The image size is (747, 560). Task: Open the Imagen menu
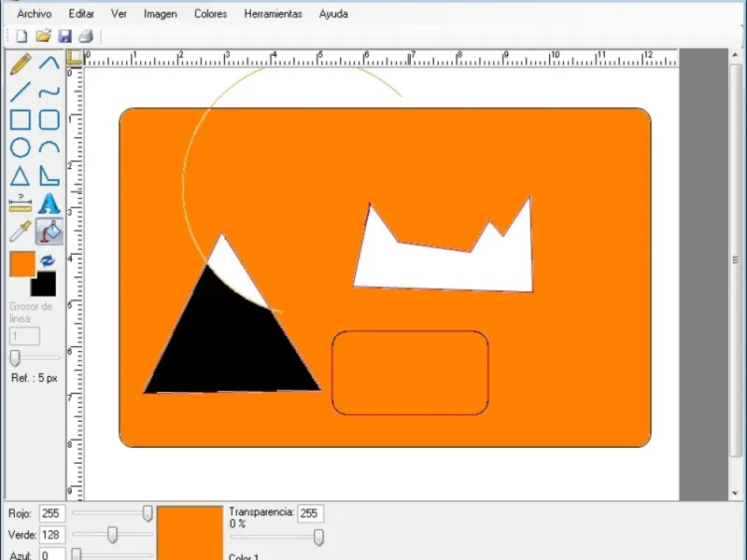pos(161,14)
